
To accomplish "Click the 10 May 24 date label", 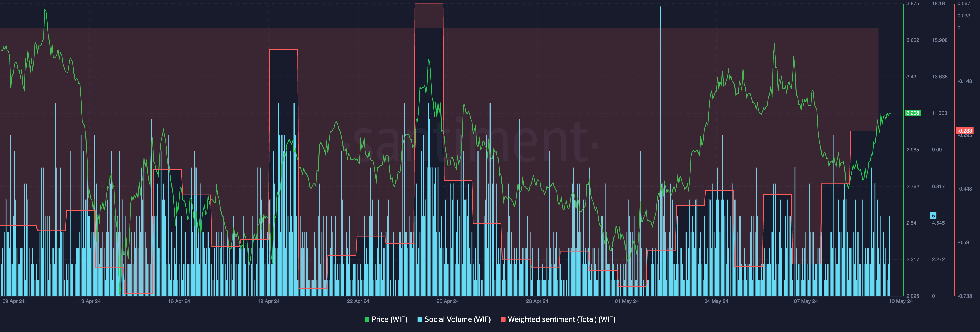I will 900,301.
